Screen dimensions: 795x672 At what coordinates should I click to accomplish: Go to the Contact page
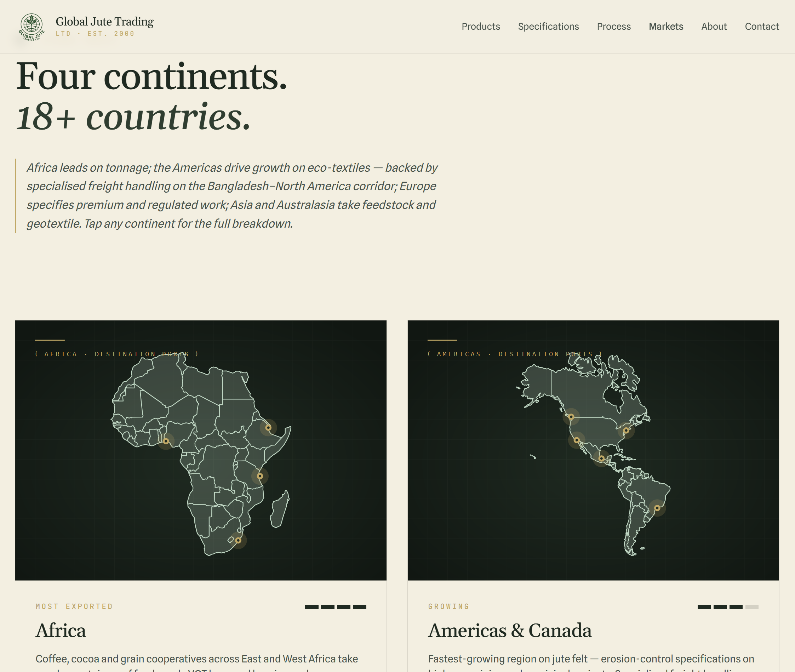(x=762, y=26)
